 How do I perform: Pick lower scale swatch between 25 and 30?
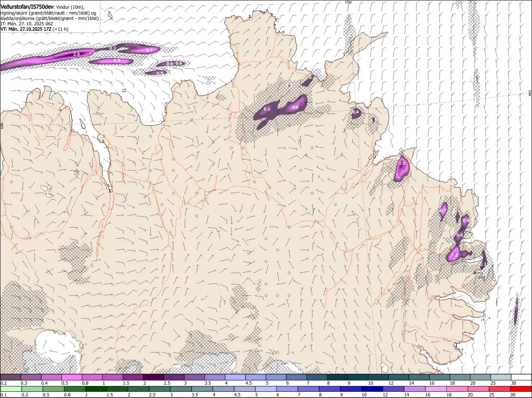(500, 389)
